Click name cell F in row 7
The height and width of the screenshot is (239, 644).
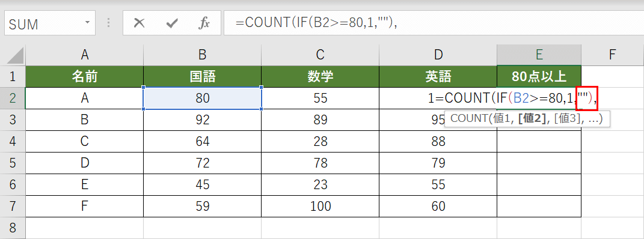tap(84, 206)
